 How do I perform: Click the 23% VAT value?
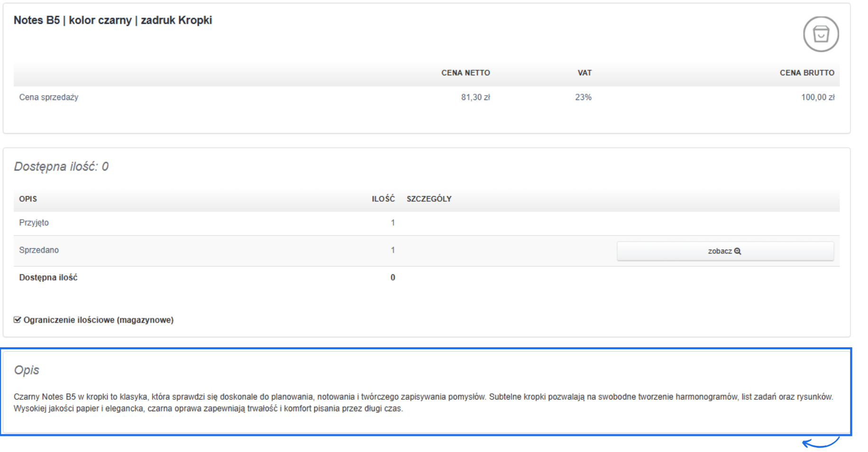[x=583, y=97]
